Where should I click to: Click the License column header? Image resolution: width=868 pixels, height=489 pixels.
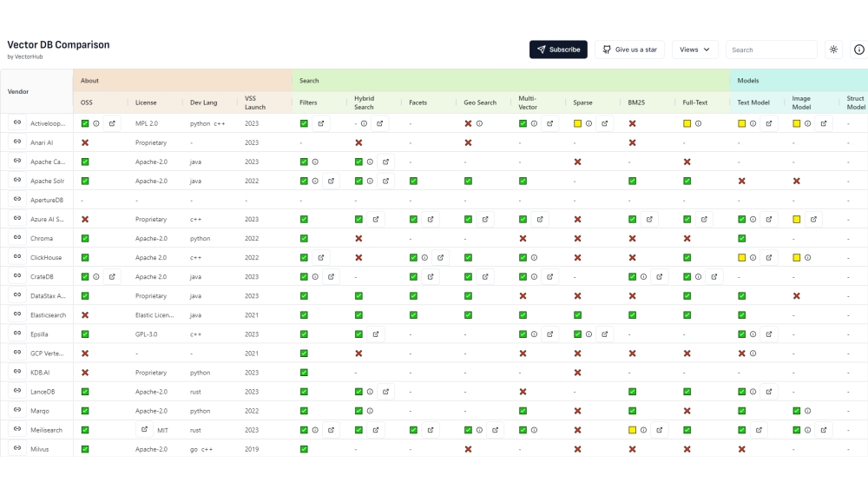144,102
